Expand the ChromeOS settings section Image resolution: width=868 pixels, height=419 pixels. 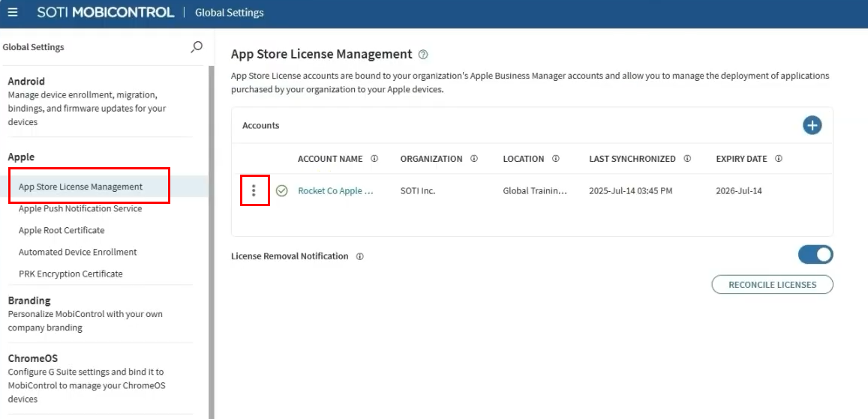tap(33, 358)
